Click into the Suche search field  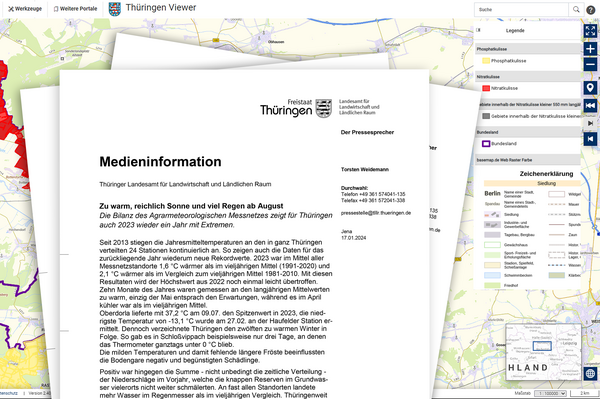click(x=521, y=10)
